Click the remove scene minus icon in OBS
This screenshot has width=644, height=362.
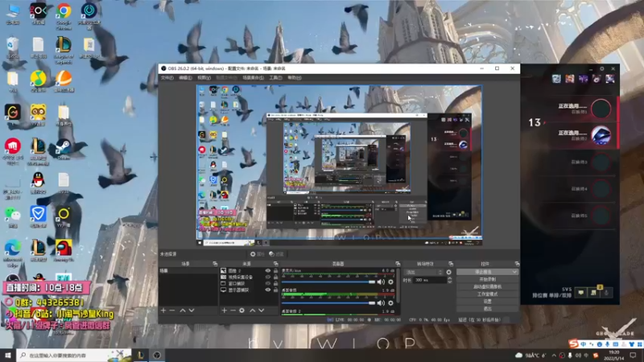tap(172, 311)
